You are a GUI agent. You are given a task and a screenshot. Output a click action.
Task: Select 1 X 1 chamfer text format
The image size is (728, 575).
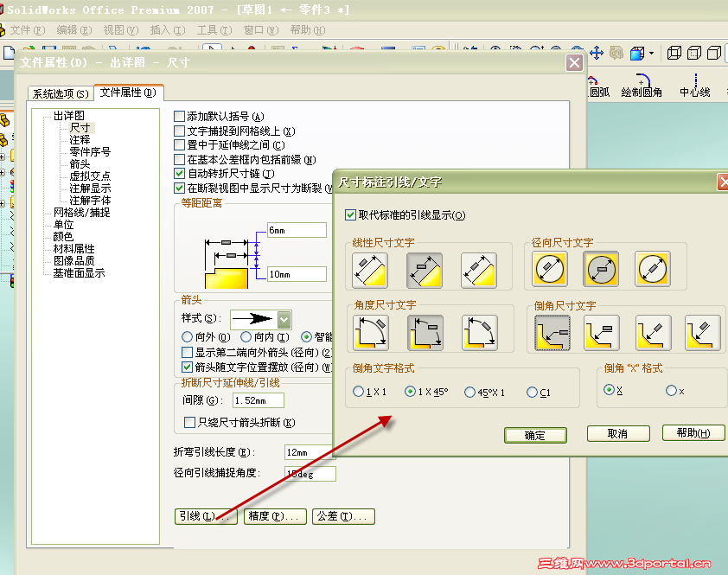(x=358, y=392)
